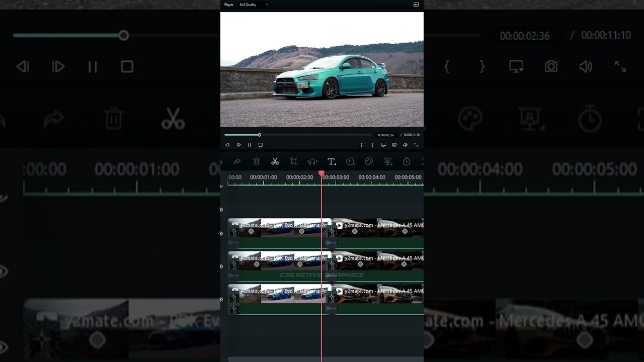Click the volume speaker icon
The image size is (644, 362).
tap(405, 145)
